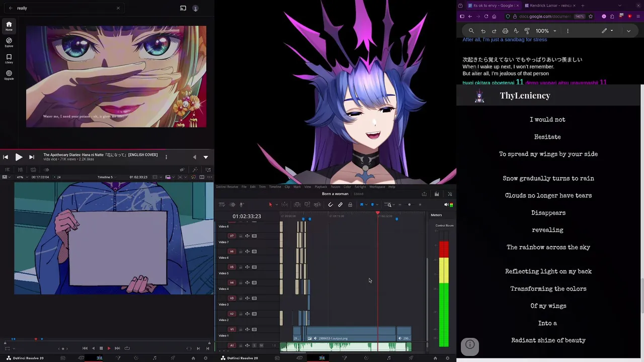Open Project Settings gear in right Resolve window
This screenshot has height=362, width=644.
pyautogui.click(x=447, y=358)
